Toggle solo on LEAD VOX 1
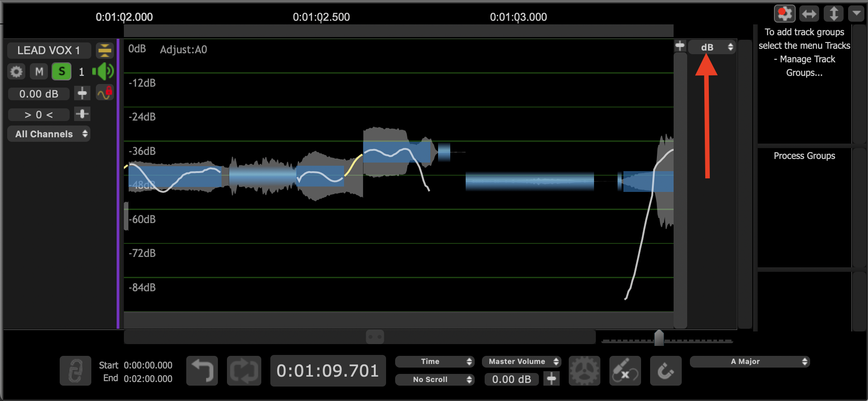 pos(61,71)
